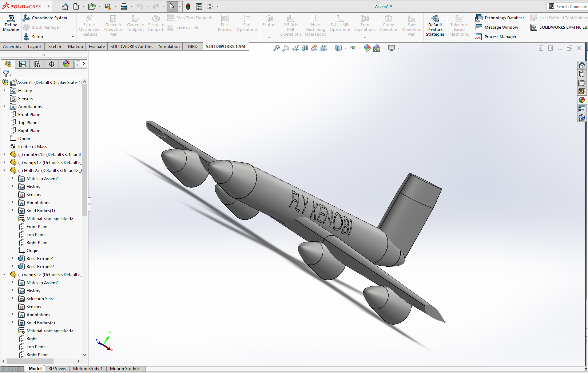The width and height of the screenshot is (588, 373).
Task: Expand the SOLIDWORKS menu flyout arrow
Action: [x=48, y=7]
